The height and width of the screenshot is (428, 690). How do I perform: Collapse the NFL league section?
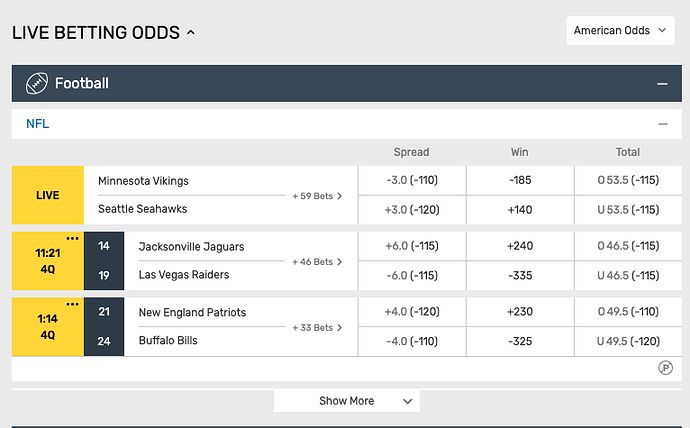click(662, 124)
